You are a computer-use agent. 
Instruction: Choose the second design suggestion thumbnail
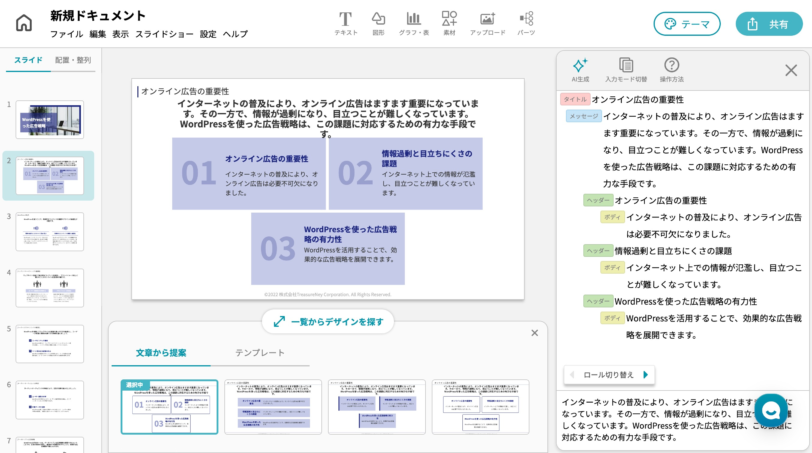click(273, 406)
